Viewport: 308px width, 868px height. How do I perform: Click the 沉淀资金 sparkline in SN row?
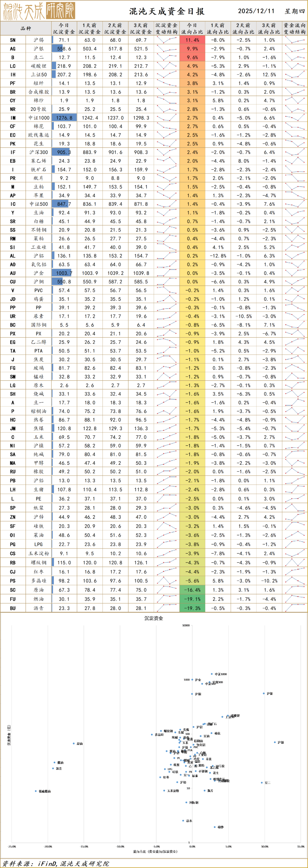pos(167,40)
